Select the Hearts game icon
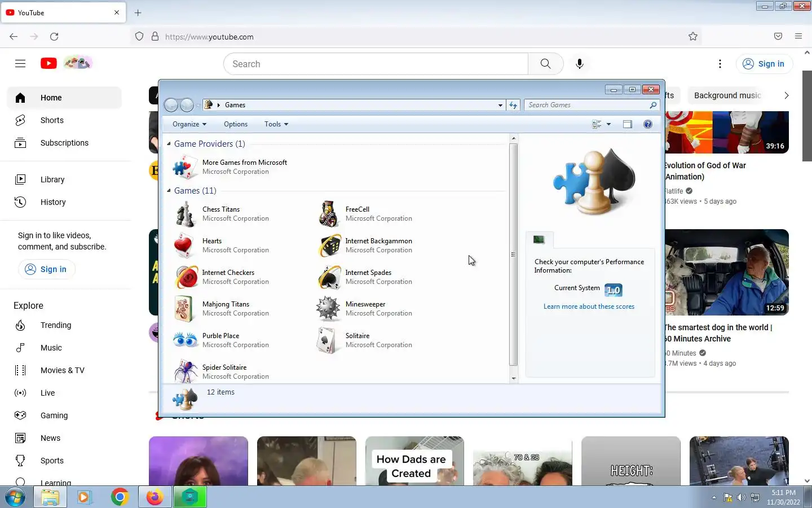 [x=185, y=246]
